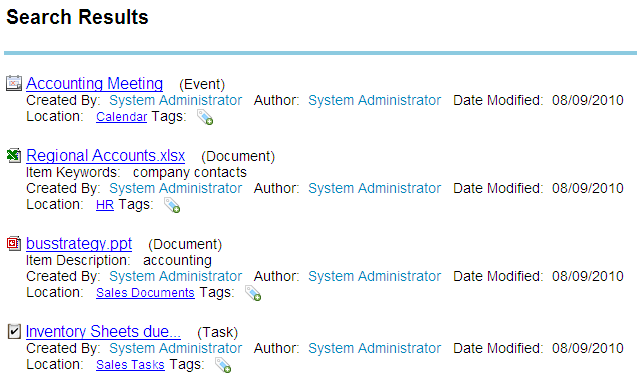The image size is (637, 381).
Task: Click calendar event icon beside Accounting Meeting
Action: click(14, 83)
